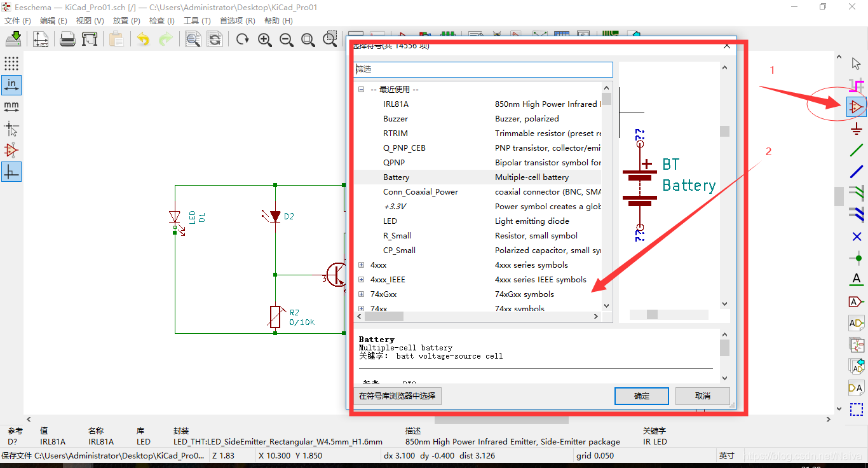
Task: Activate the Place Symbol tool
Action: click(x=857, y=106)
